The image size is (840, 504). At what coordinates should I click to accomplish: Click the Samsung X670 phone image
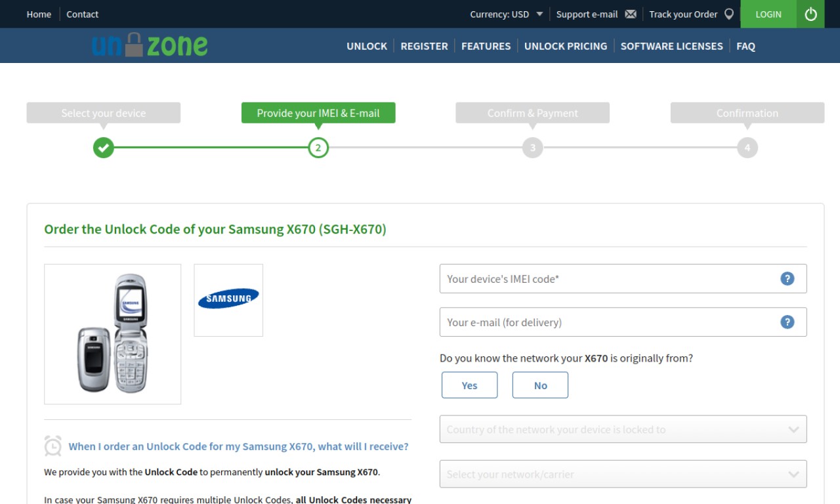point(113,334)
